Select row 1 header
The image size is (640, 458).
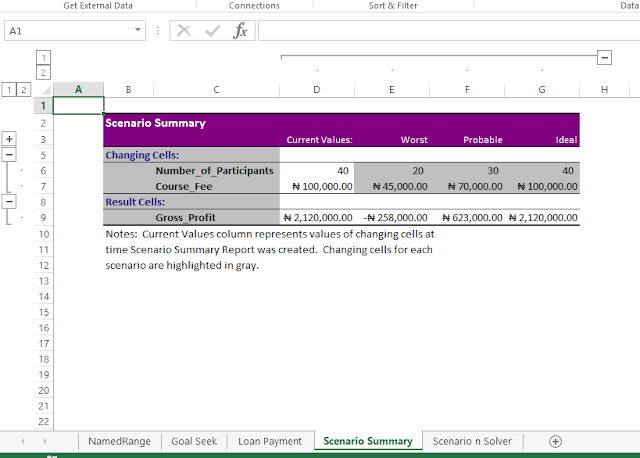coord(43,106)
